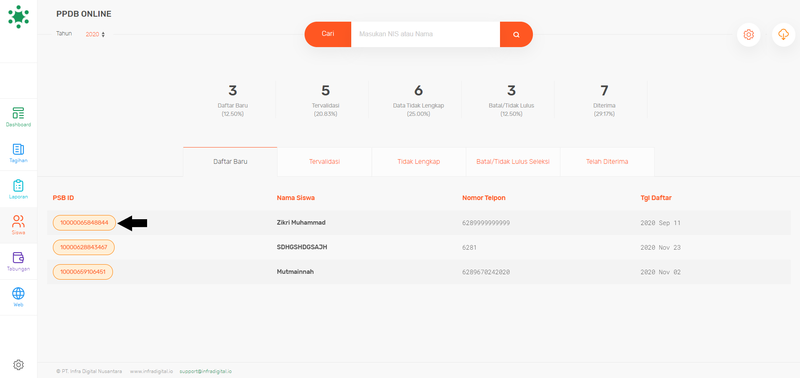
Task: Click date 2020 Sep 11
Action: (660, 223)
